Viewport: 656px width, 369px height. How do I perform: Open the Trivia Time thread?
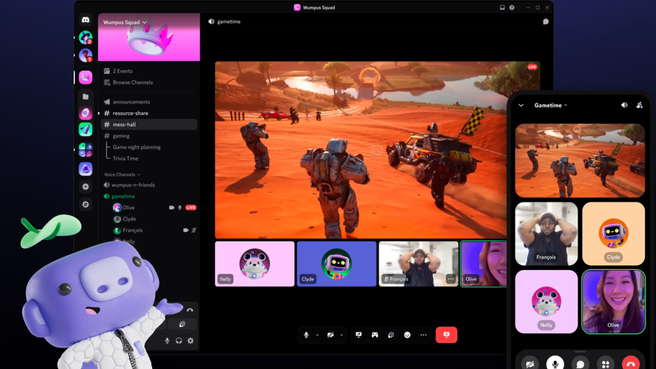click(x=125, y=159)
